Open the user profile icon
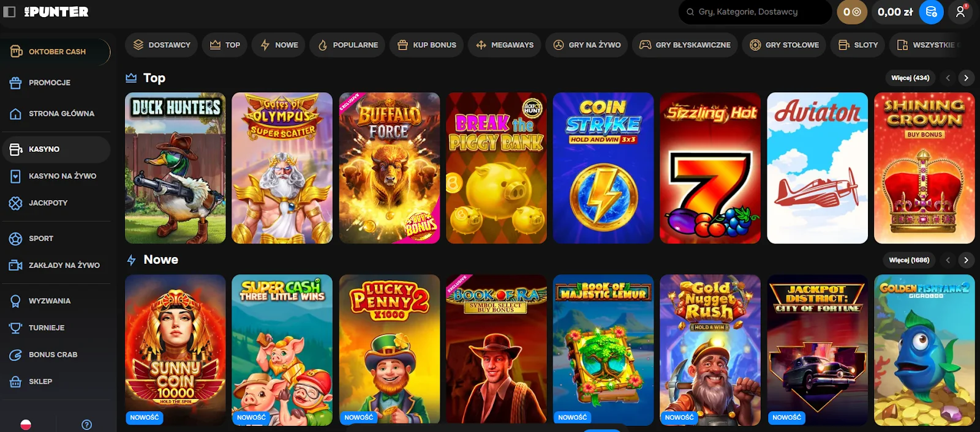Viewport: 980px width, 432px height. click(960, 12)
